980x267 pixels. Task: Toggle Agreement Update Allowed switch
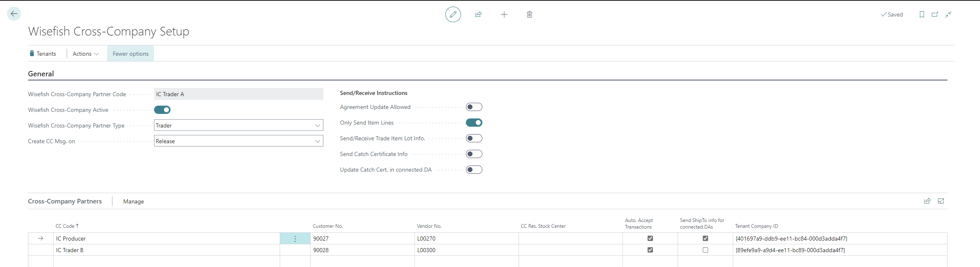(474, 107)
